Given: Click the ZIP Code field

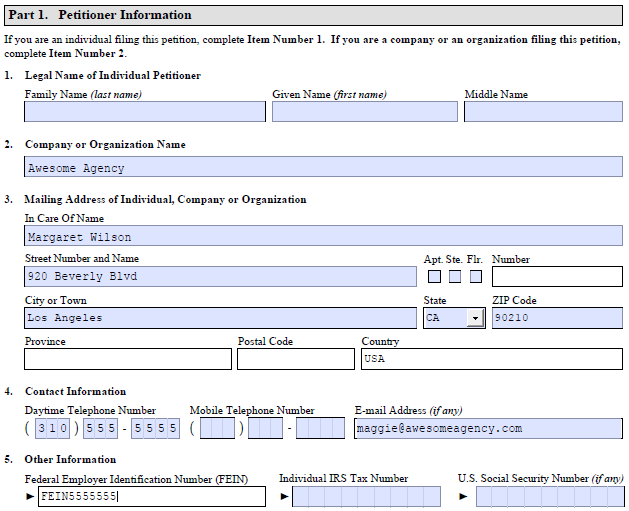Looking at the screenshot, I should [x=557, y=318].
